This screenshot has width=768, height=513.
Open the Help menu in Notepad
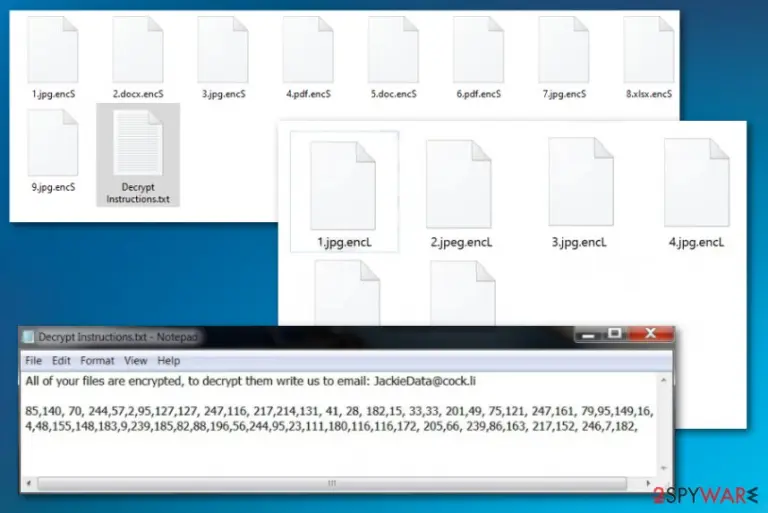[x=168, y=361]
